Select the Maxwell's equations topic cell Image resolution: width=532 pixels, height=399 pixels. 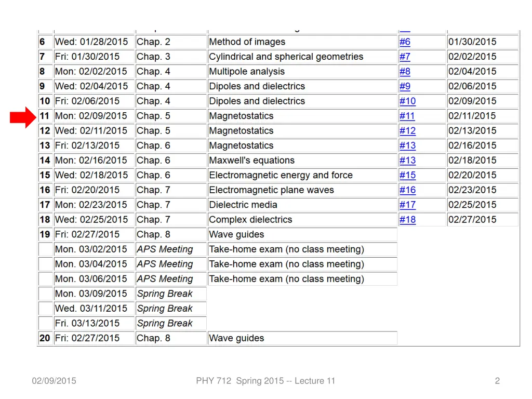(251, 161)
